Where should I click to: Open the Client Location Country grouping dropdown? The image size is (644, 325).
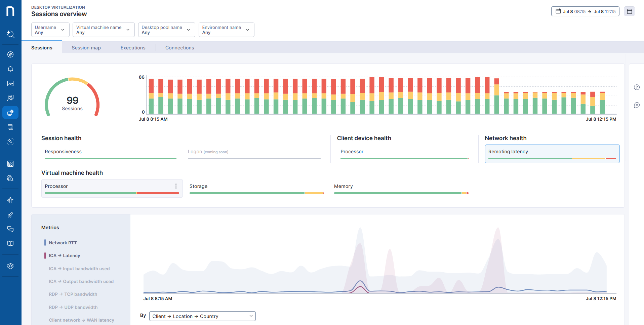click(x=202, y=316)
